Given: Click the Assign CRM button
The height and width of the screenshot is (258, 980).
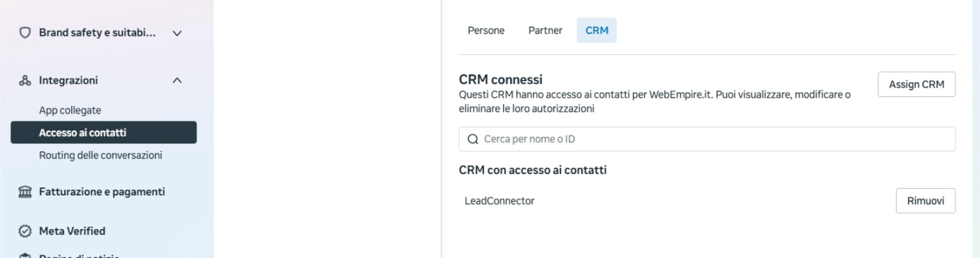Looking at the screenshot, I should pos(916,84).
